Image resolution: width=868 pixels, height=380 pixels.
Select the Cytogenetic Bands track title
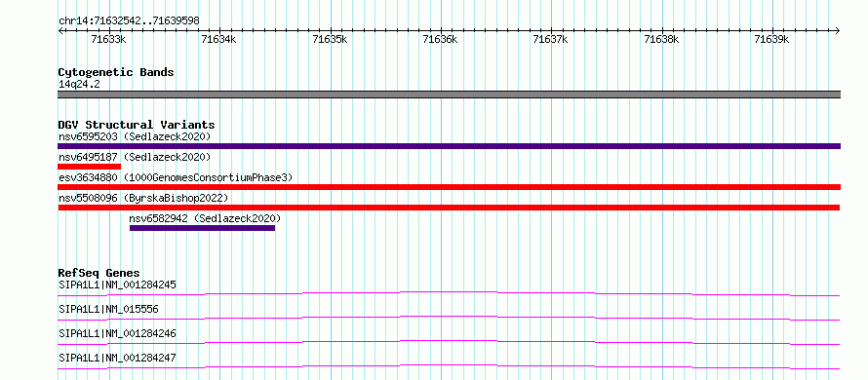(116, 72)
